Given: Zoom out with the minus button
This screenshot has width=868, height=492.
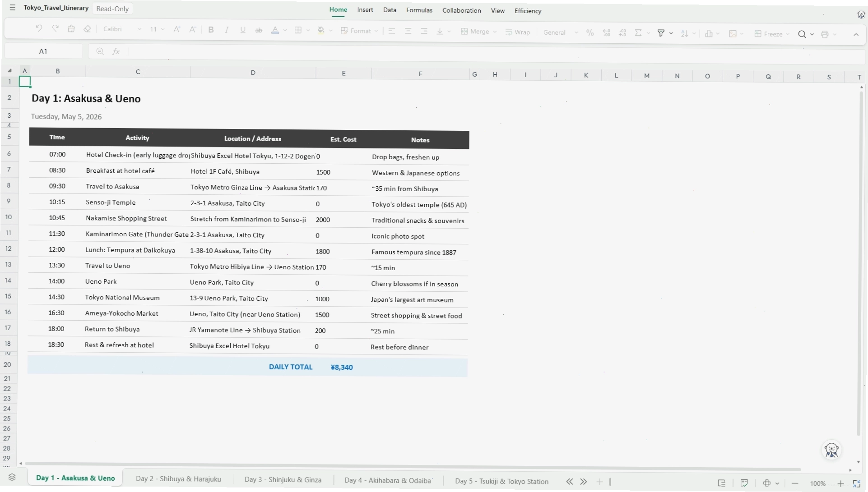Looking at the screenshot, I should [795, 483].
